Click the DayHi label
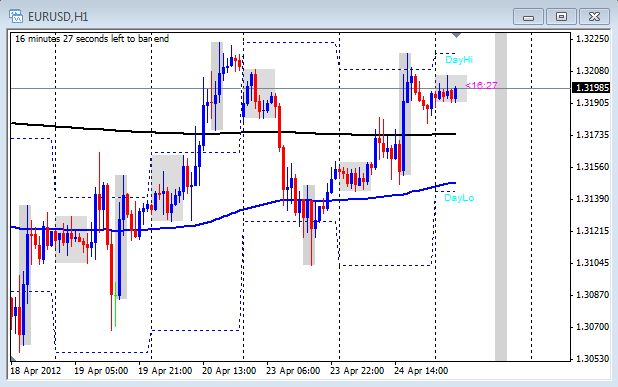 [x=459, y=60]
